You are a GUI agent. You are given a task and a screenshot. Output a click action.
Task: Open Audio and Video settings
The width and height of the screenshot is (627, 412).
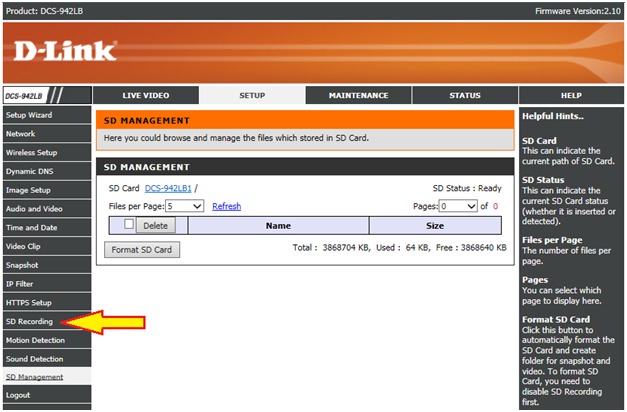click(34, 209)
